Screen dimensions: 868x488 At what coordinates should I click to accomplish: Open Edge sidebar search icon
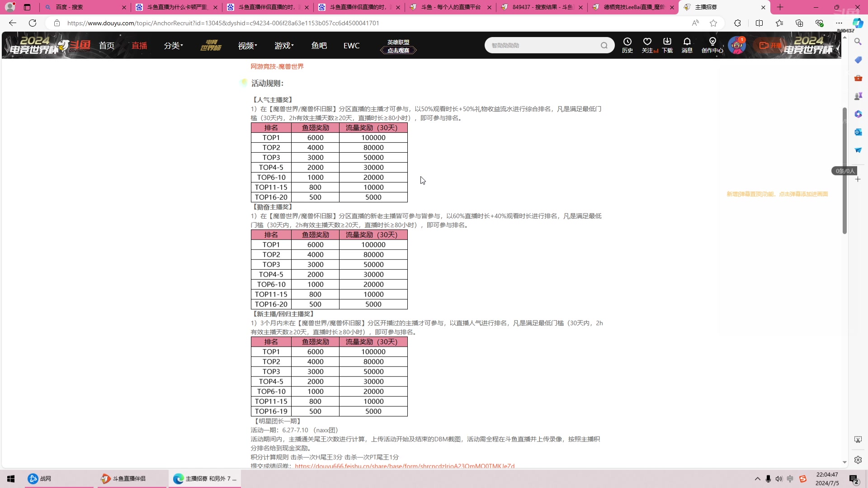click(858, 42)
